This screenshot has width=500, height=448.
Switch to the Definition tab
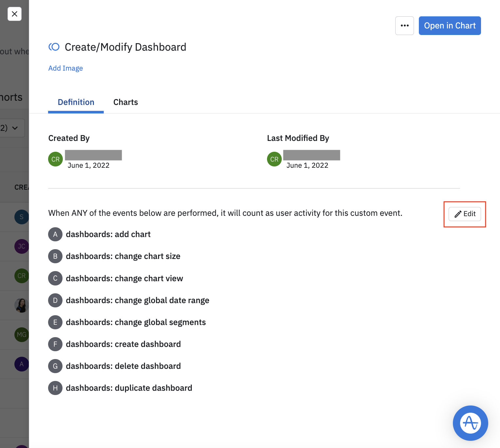coord(76,102)
